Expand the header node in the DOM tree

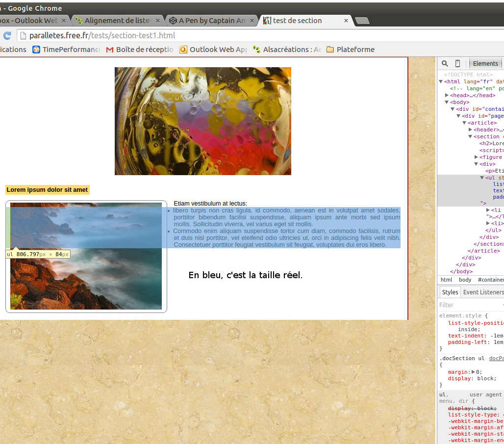tap(470, 130)
